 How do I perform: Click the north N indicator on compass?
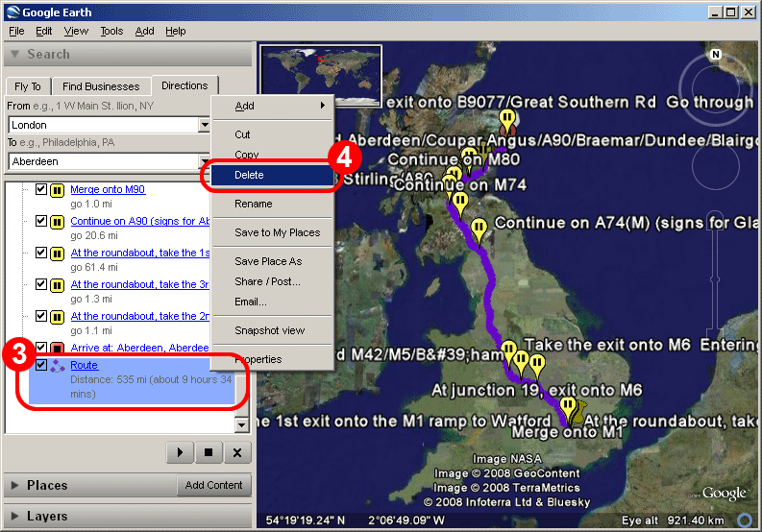coord(715,55)
